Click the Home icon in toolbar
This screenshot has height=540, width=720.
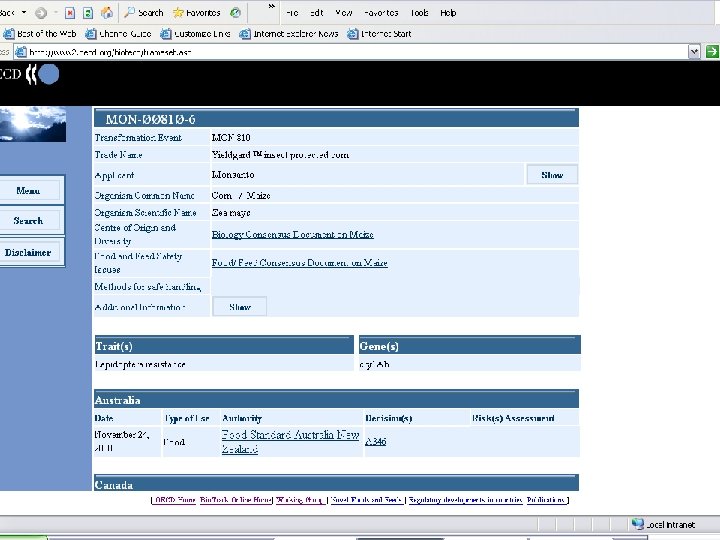[x=107, y=13]
